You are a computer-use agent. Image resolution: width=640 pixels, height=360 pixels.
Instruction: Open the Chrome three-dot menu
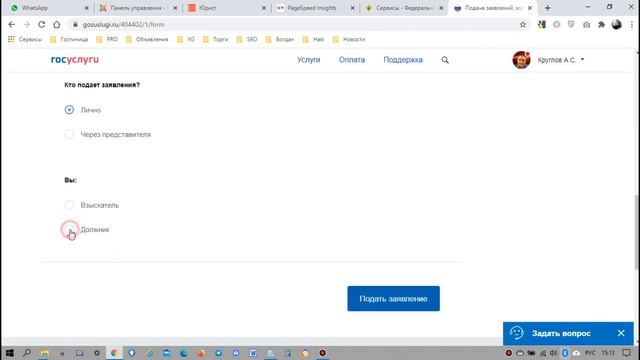click(x=631, y=24)
